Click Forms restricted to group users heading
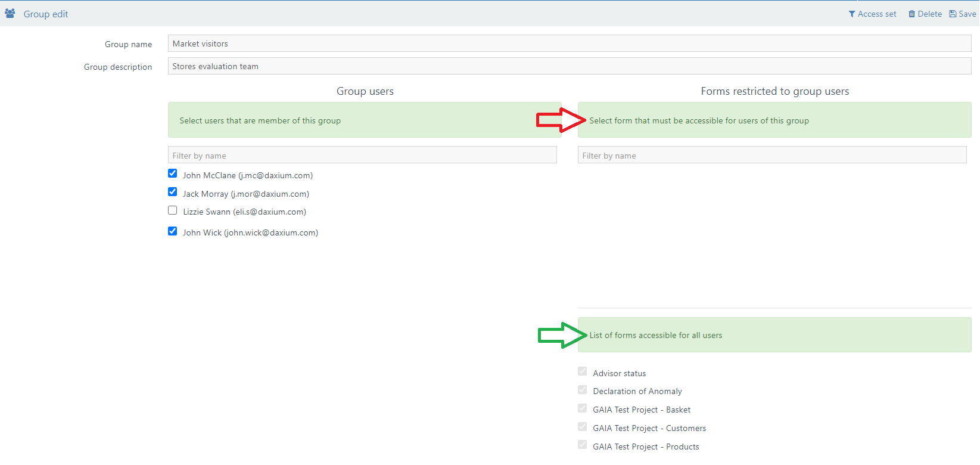Image resolution: width=980 pixels, height=465 pixels. [x=775, y=91]
